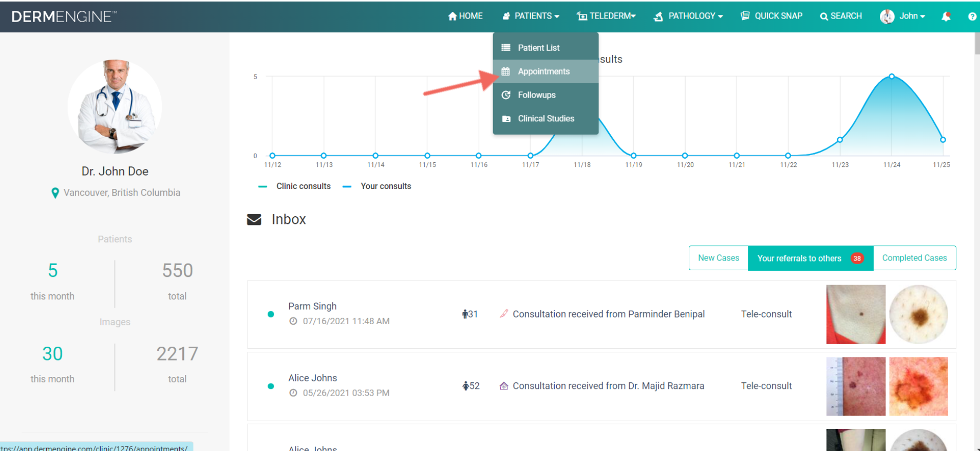Click the Telederm monitor icon
Image resolution: width=980 pixels, height=451 pixels.
[x=582, y=16]
